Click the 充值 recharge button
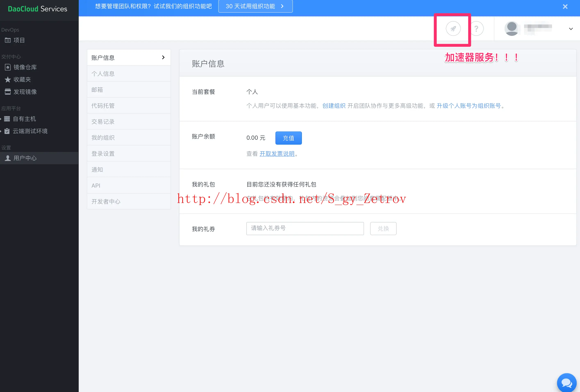The height and width of the screenshot is (392, 580). click(288, 138)
